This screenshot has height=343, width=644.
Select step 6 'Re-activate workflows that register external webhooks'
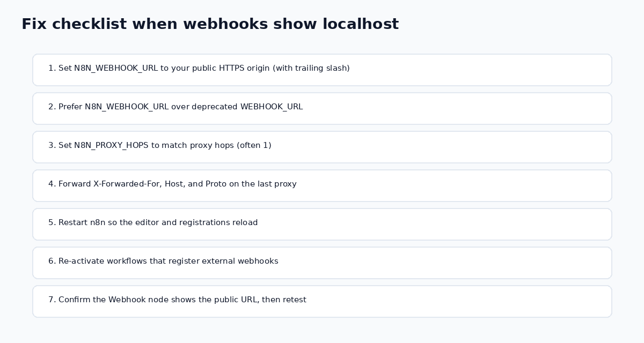click(x=322, y=263)
